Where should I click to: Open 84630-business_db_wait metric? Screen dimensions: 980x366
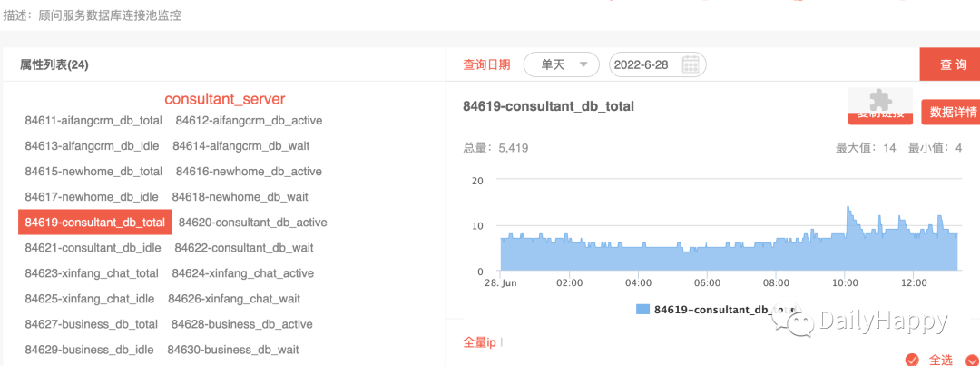(x=233, y=350)
